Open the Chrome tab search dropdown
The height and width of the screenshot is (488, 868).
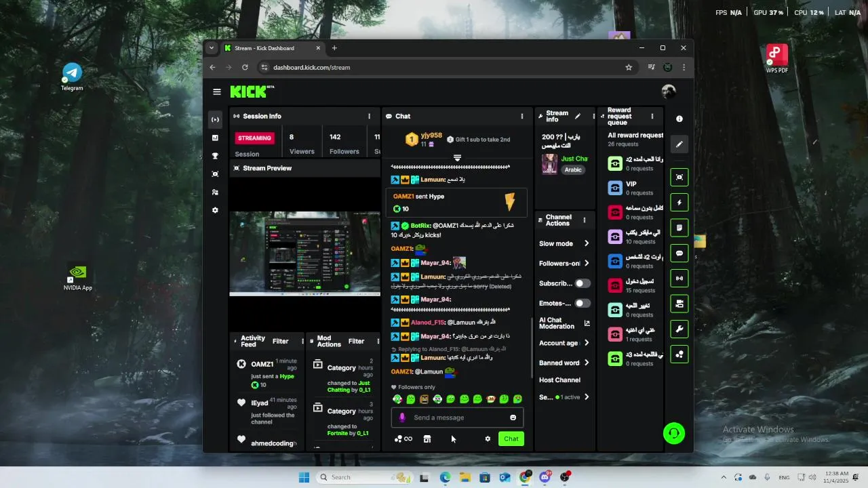pyautogui.click(x=212, y=48)
